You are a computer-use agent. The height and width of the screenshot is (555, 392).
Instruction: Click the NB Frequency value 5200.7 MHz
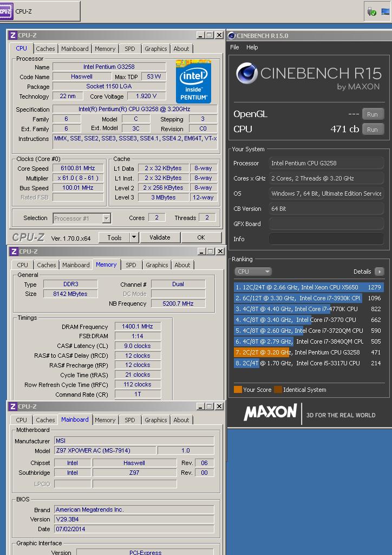[x=178, y=304]
